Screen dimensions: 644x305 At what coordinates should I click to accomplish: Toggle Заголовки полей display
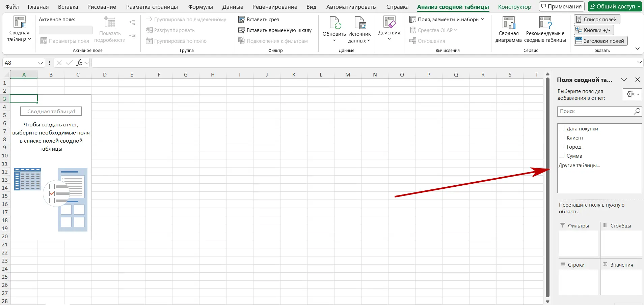(x=600, y=41)
